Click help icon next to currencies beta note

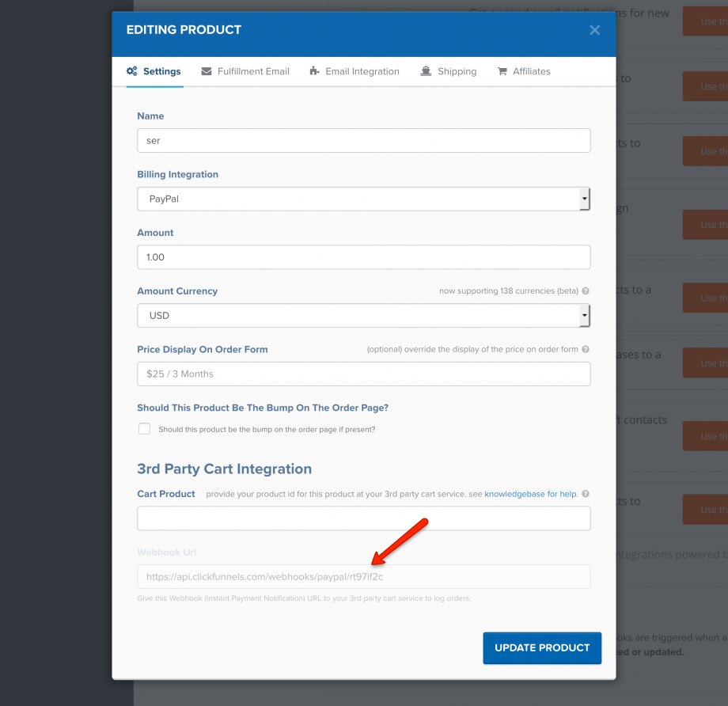[x=586, y=291]
